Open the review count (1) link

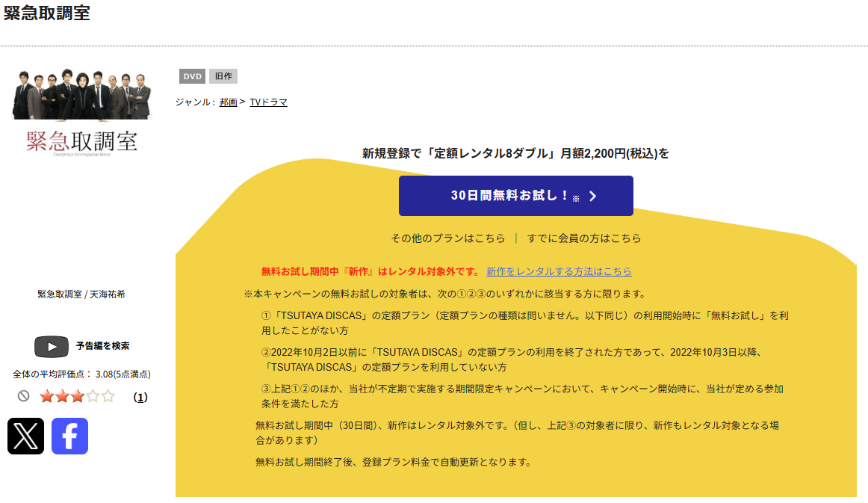click(x=140, y=397)
